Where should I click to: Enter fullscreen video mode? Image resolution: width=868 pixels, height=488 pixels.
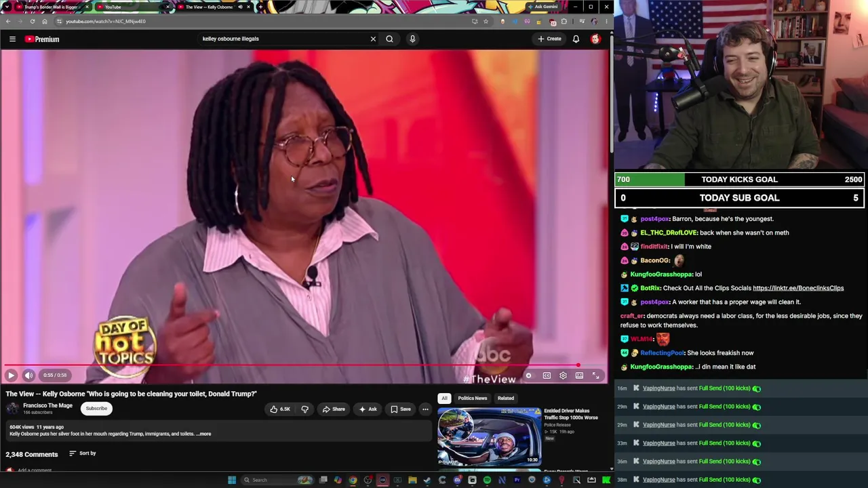pyautogui.click(x=595, y=375)
